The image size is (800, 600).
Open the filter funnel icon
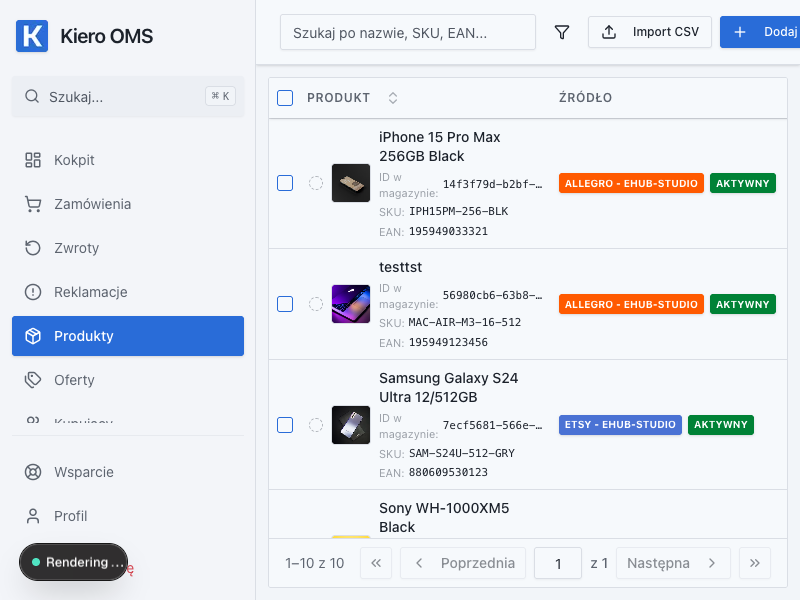[562, 32]
